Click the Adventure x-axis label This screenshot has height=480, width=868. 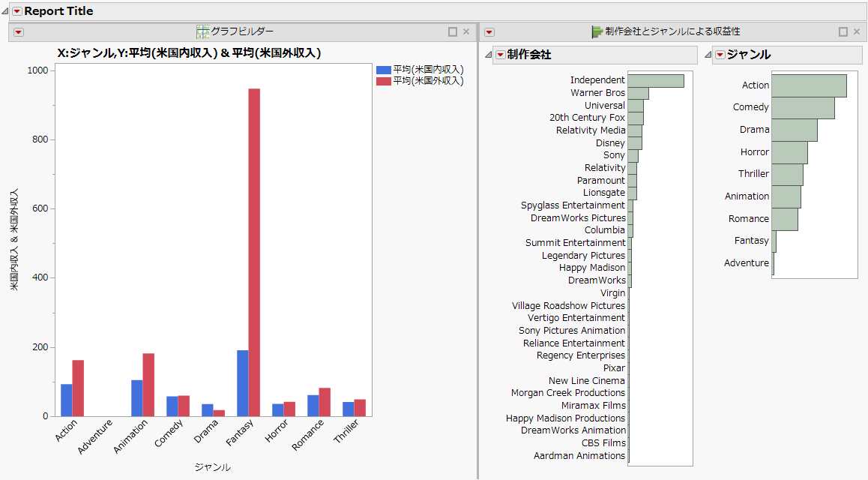pyautogui.click(x=95, y=436)
